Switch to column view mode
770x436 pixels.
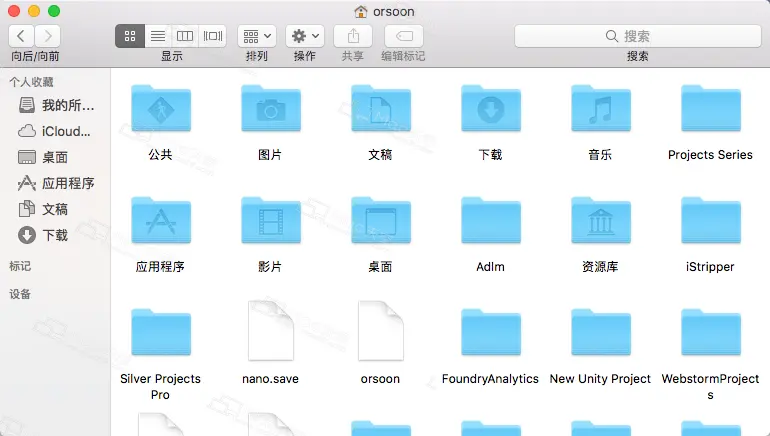tap(185, 36)
